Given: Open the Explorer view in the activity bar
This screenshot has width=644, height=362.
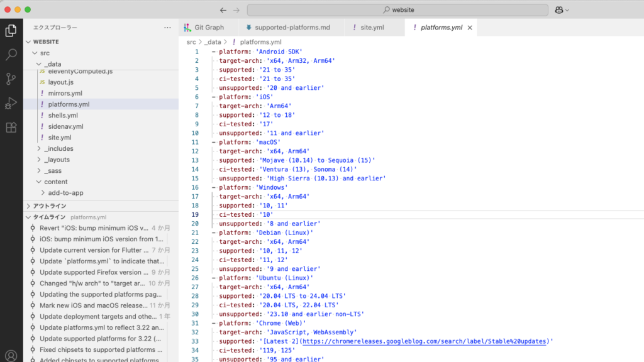Looking at the screenshot, I should 11,30.
